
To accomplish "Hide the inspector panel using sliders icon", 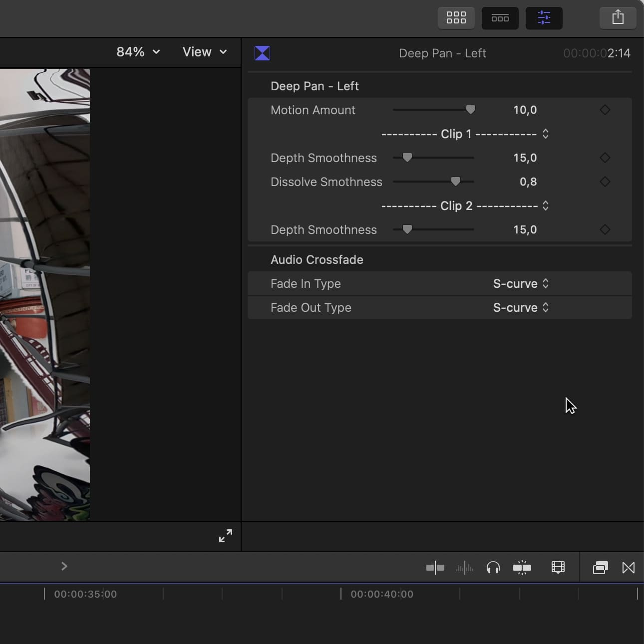I will [544, 18].
